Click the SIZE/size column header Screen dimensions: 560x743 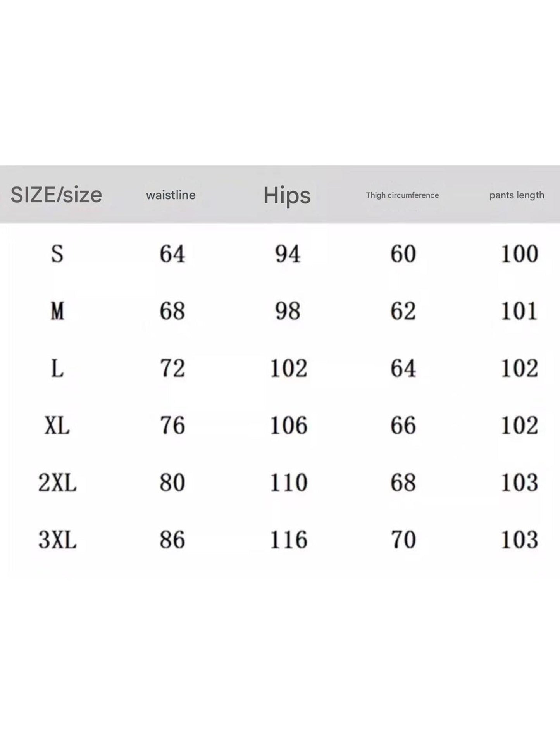(56, 195)
